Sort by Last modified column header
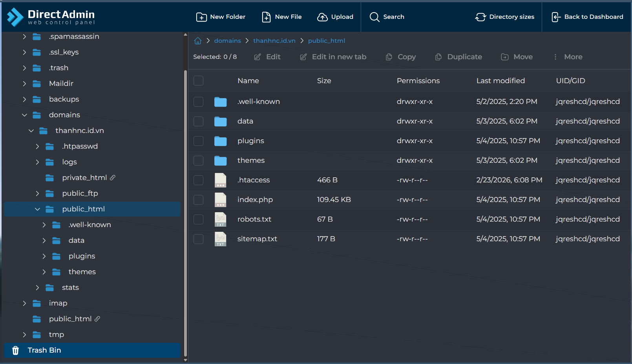Screen dimensions: 632x364 tap(500, 81)
